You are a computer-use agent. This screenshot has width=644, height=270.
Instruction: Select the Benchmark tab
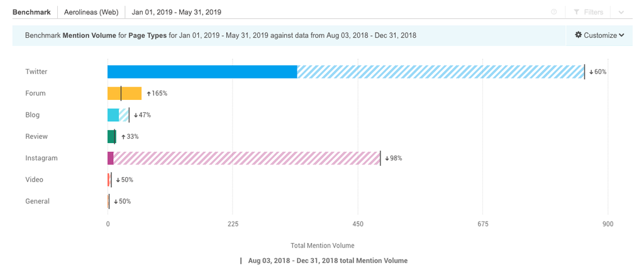31,12
